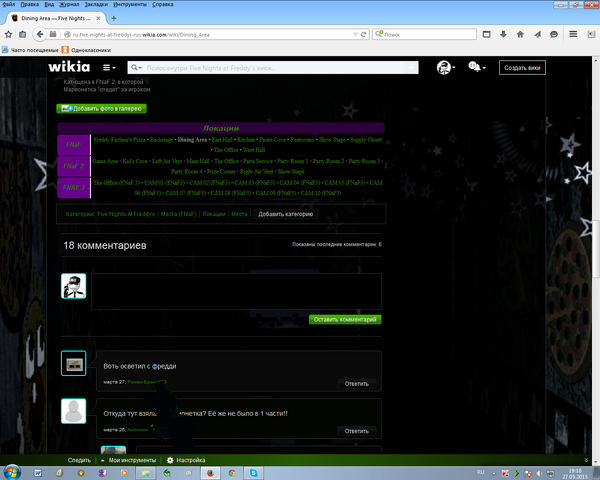Click the page vertical scrollbar thumb
Image resolution: width=600 pixels, height=480 pixels.
pyautogui.click(x=596, y=249)
